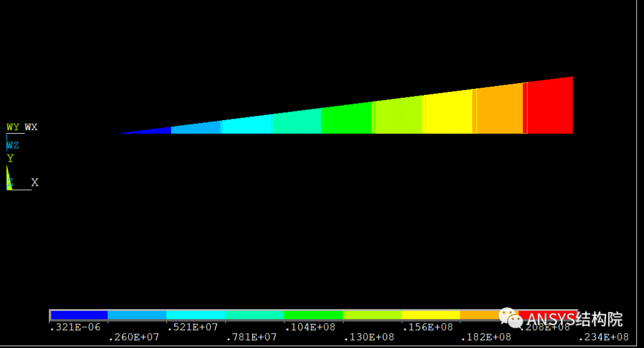Screen dimensions: 644x348
Task: Select the pure green legend bar swatch
Action: (x=313, y=315)
